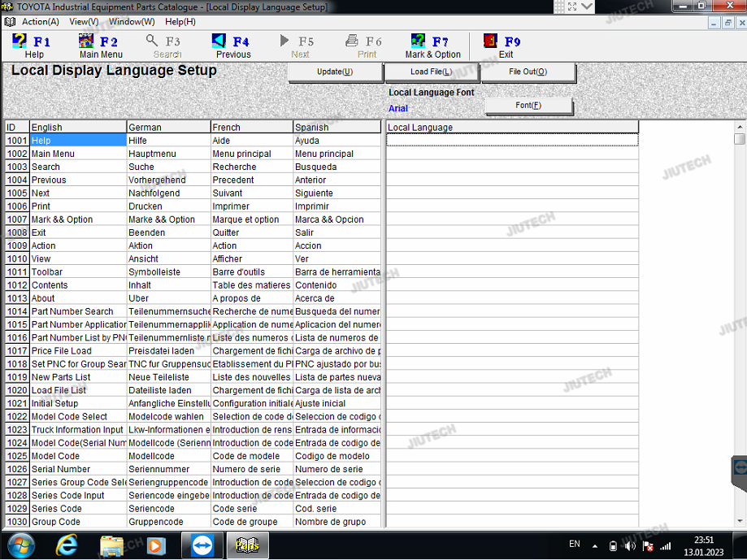Click the Font(F) button
This screenshot has width=747, height=560.
coord(528,106)
